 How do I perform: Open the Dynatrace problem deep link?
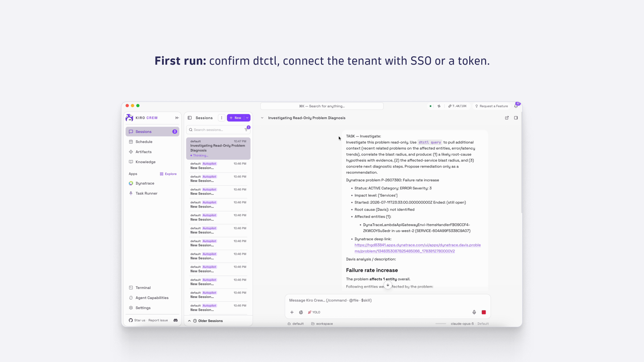[418, 248]
